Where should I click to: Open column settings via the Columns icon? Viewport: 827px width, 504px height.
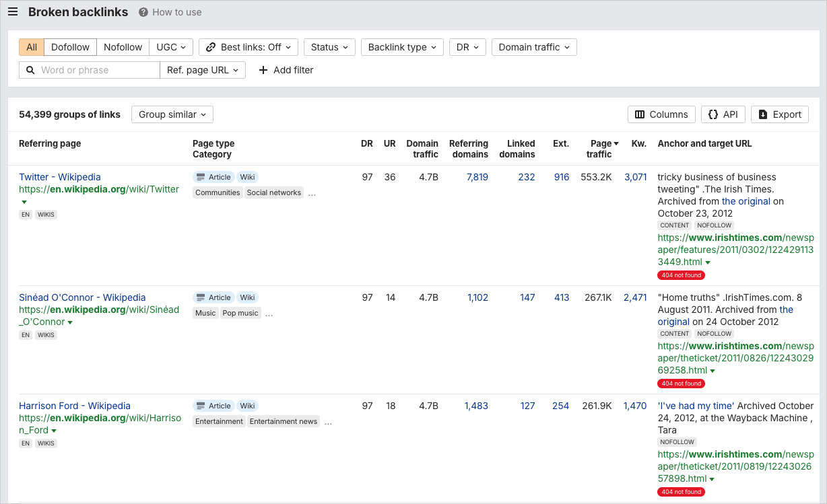click(x=640, y=114)
